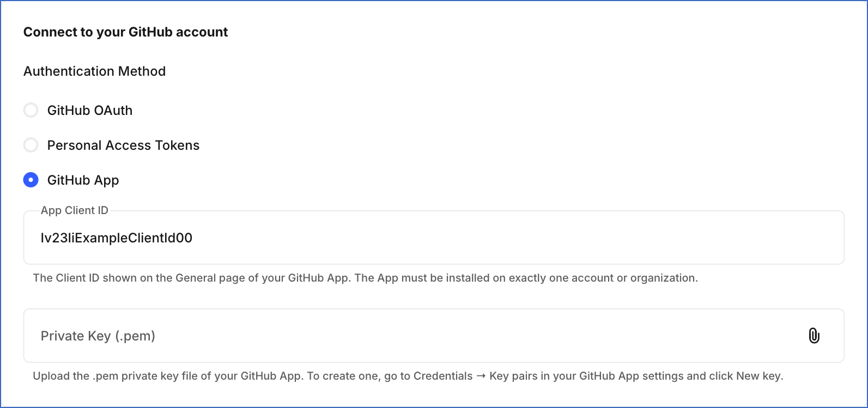The image size is (868, 408).
Task: Select the GitHub App radio button
Action: pos(31,180)
